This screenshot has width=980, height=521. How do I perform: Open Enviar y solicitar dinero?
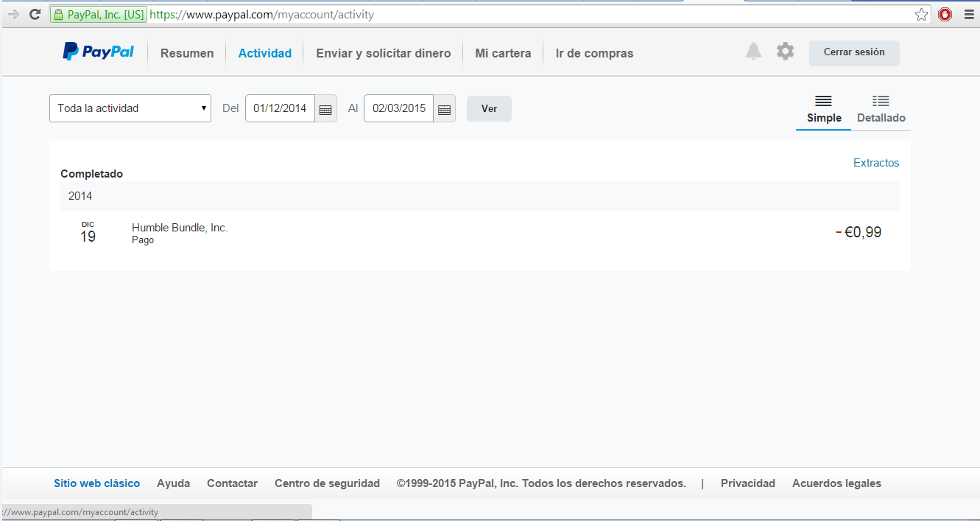[x=383, y=53]
